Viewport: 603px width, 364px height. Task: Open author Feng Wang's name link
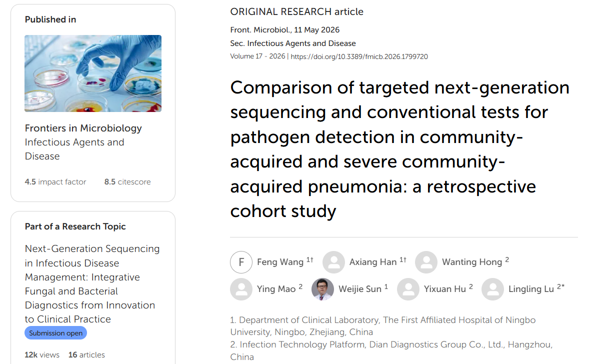(x=280, y=262)
